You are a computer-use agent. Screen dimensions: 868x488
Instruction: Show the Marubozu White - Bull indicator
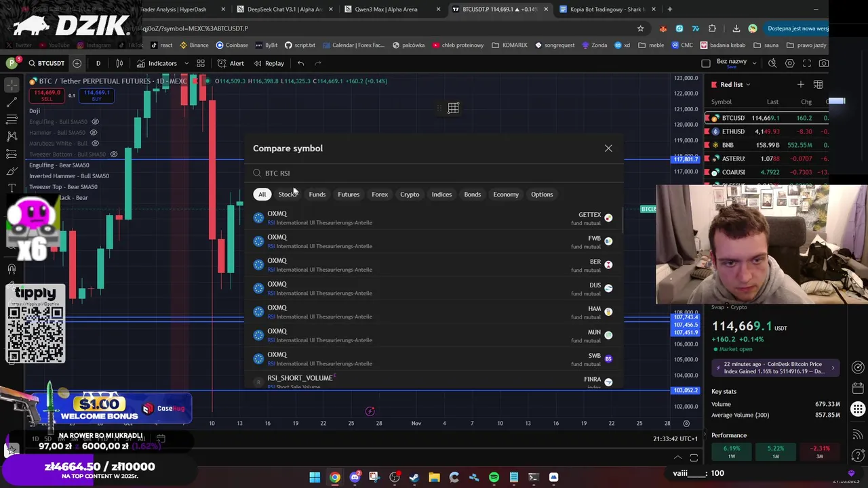click(94, 143)
